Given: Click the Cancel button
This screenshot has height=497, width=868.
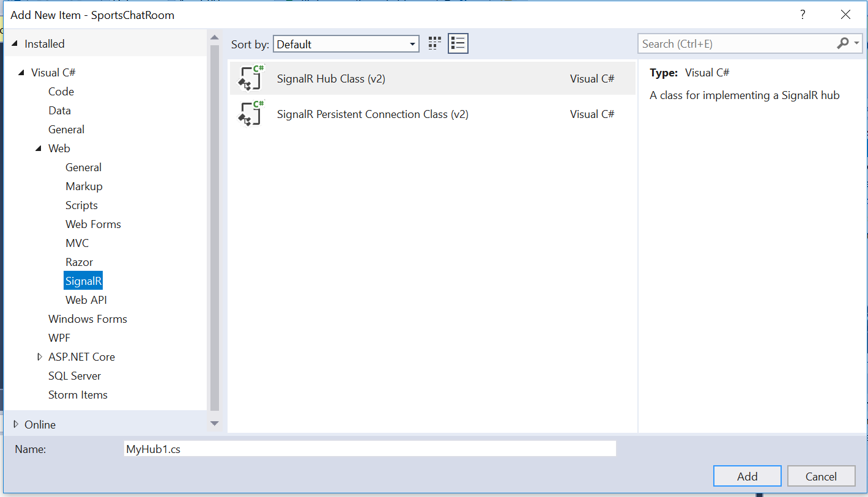Looking at the screenshot, I should point(821,476).
